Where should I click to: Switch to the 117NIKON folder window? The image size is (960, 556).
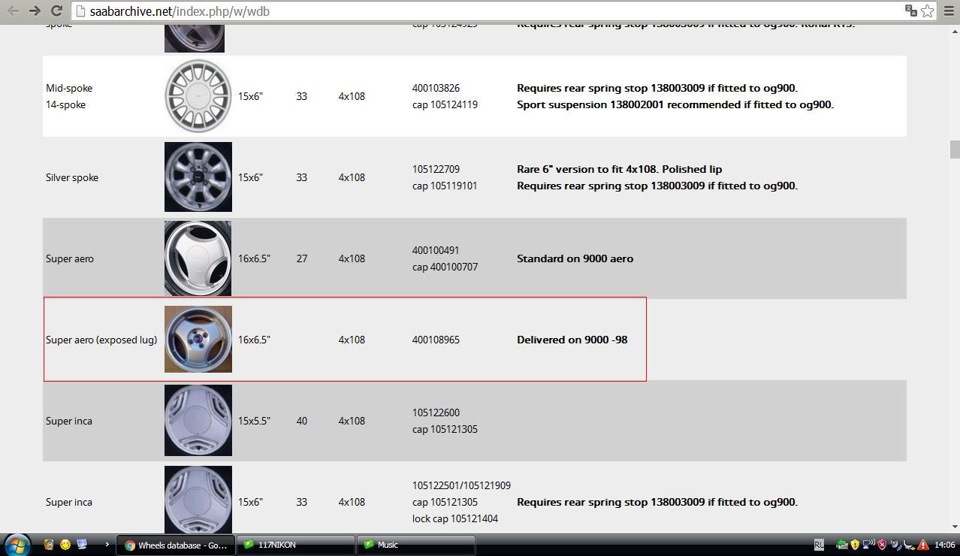pyautogui.click(x=295, y=545)
